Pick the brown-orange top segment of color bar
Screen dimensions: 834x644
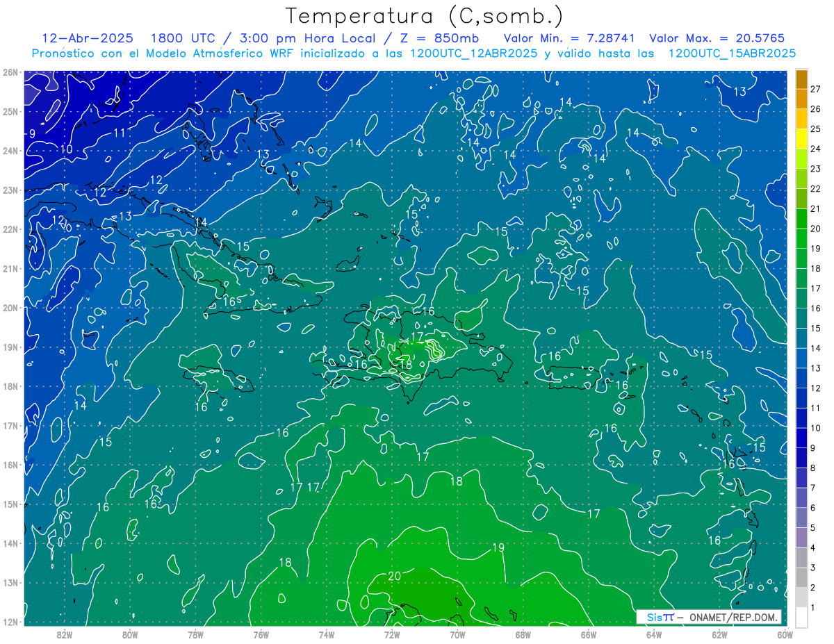[801, 80]
